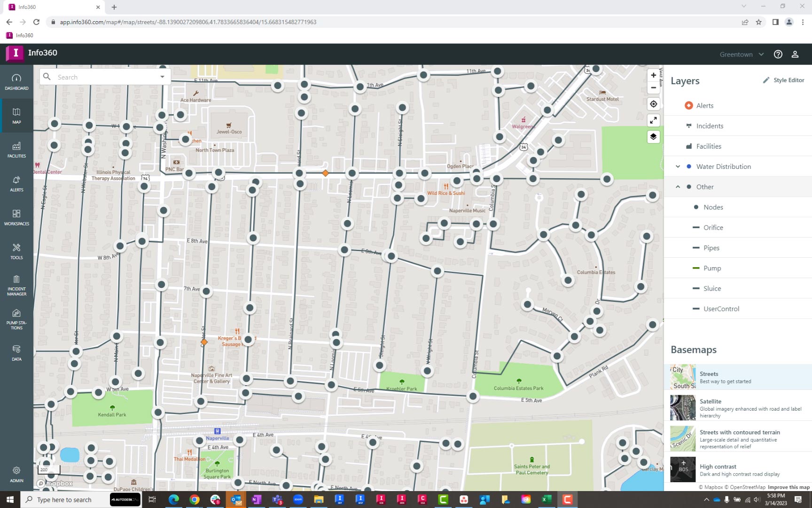
Task: Toggle the Pump layer visibility
Action: click(696, 268)
